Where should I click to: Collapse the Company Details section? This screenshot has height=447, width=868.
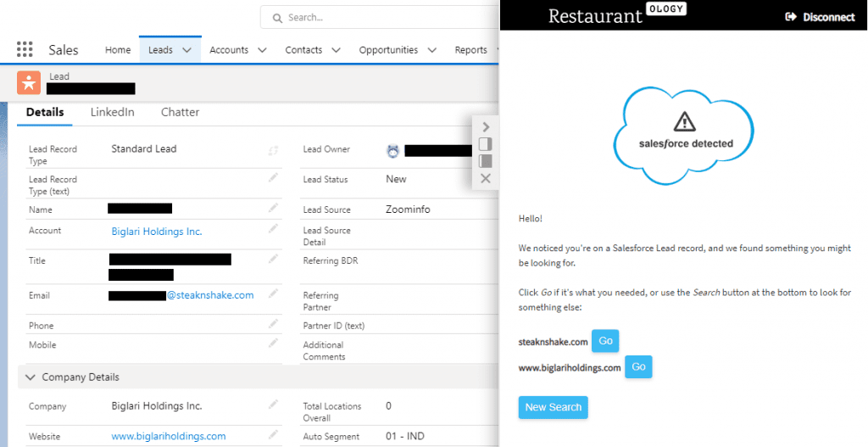[31, 377]
